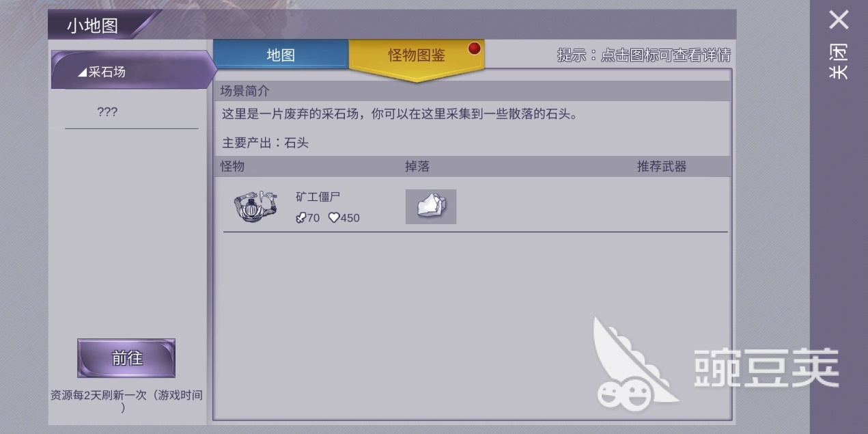Click the 关闭 label text
Screen dimensions: 868x434
pos(839,62)
